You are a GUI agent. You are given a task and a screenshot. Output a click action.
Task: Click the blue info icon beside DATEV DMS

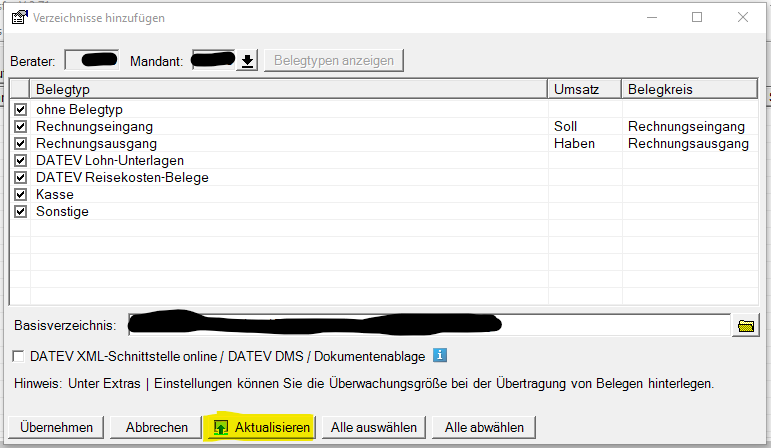[439, 355]
